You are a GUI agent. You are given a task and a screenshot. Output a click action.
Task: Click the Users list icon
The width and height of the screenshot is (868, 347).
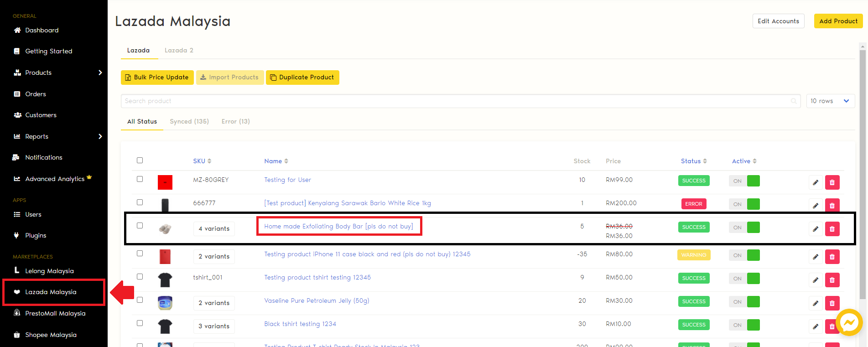pyautogui.click(x=17, y=214)
